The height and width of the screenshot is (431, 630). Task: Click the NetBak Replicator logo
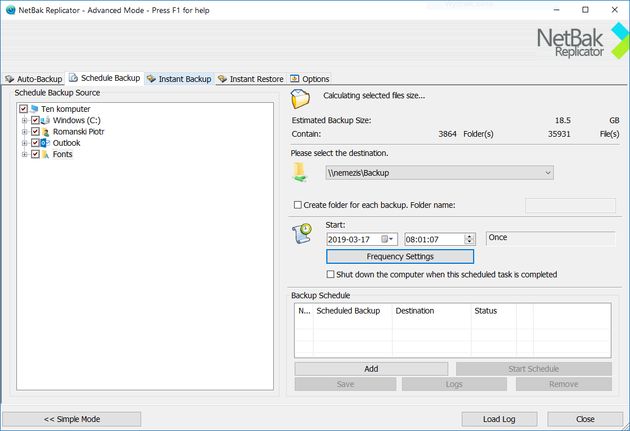583,41
